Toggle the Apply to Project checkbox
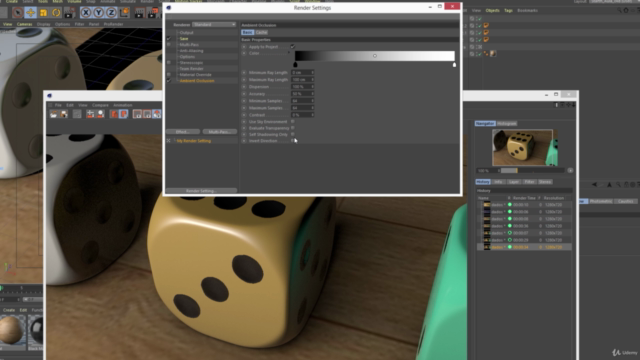Image resolution: width=640 pixels, height=360 pixels. [x=293, y=47]
